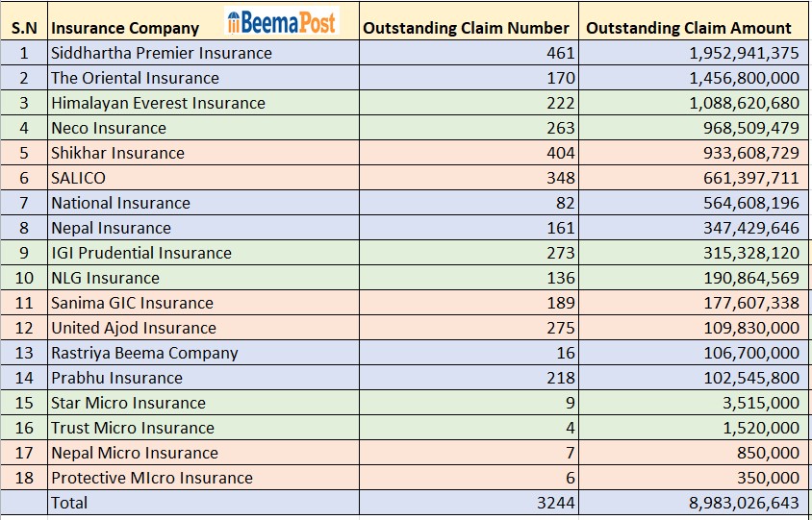Select the Siddhartha Premier Insurance cell
812x520 pixels.
pos(162,53)
